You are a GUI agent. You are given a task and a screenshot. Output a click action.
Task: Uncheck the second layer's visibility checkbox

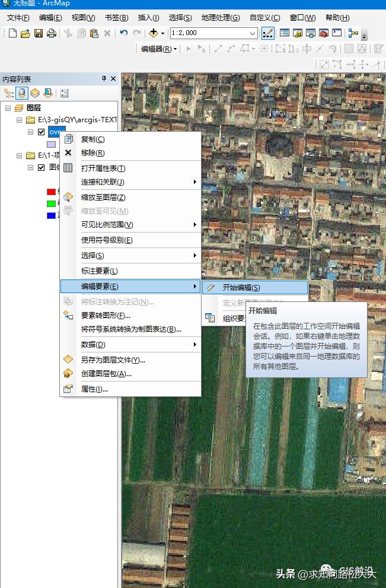pos(42,167)
